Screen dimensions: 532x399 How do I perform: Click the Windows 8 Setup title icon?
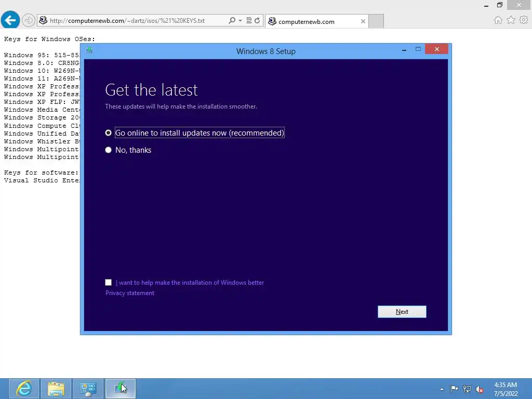click(x=89, y=50)
